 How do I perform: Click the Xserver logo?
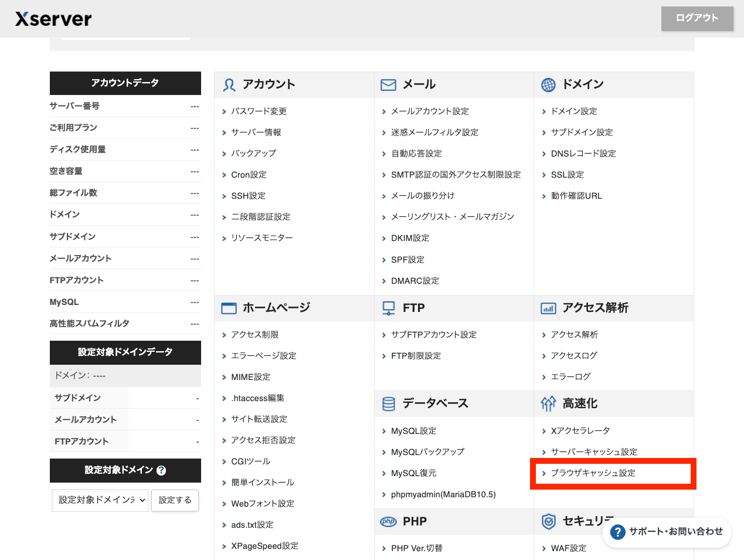[53, 19]
